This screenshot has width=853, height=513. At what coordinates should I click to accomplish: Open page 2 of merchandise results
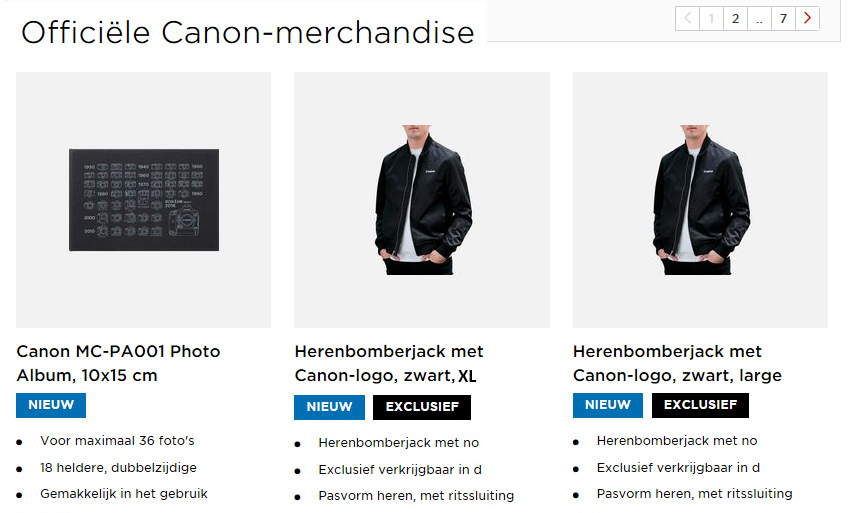735,18
